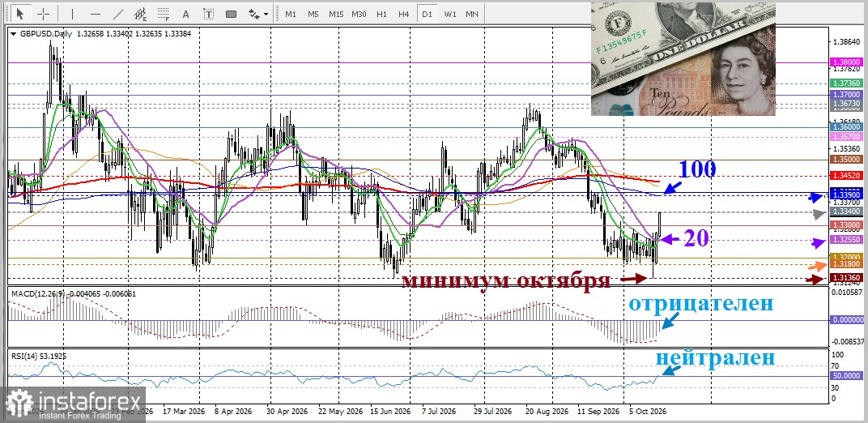868x423 pixels.
Task: Switch to H4 timeframe
Action: point(403,14)
